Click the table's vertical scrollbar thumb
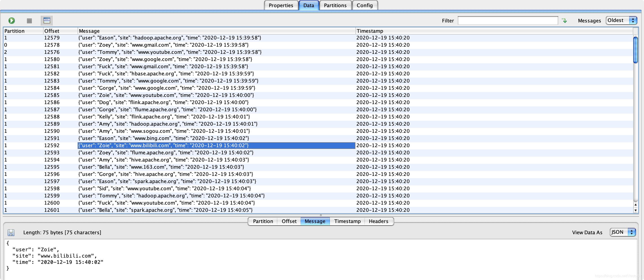The height and width of the screenshot is (280, 644). [635, 50]
